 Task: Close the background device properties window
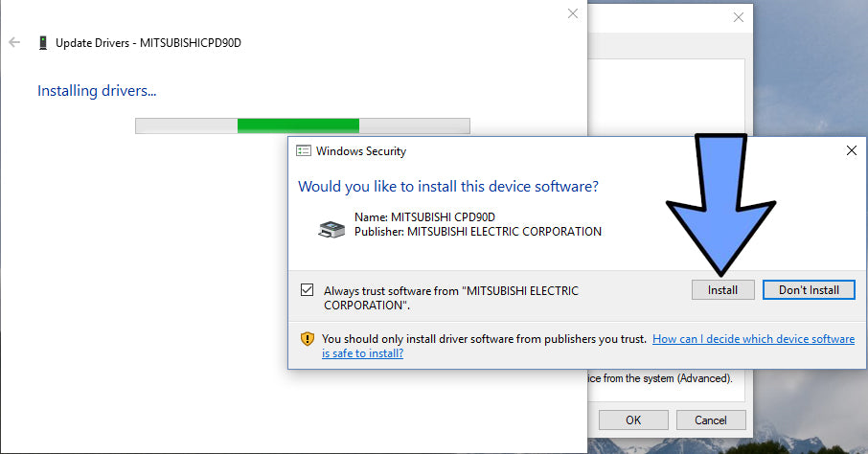(739, 17)
